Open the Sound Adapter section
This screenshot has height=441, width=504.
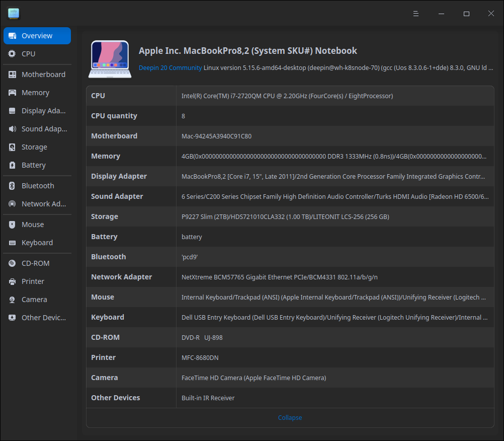(x=36, y=129)
